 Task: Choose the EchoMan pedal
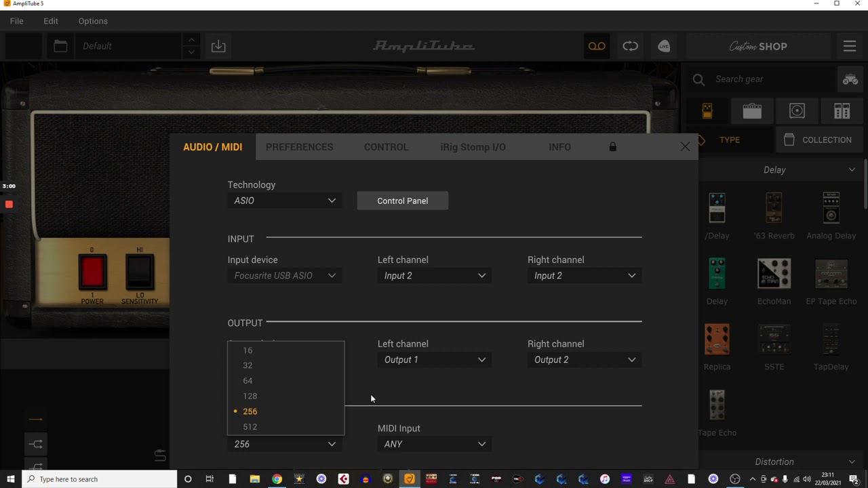(x=774, y=282)
